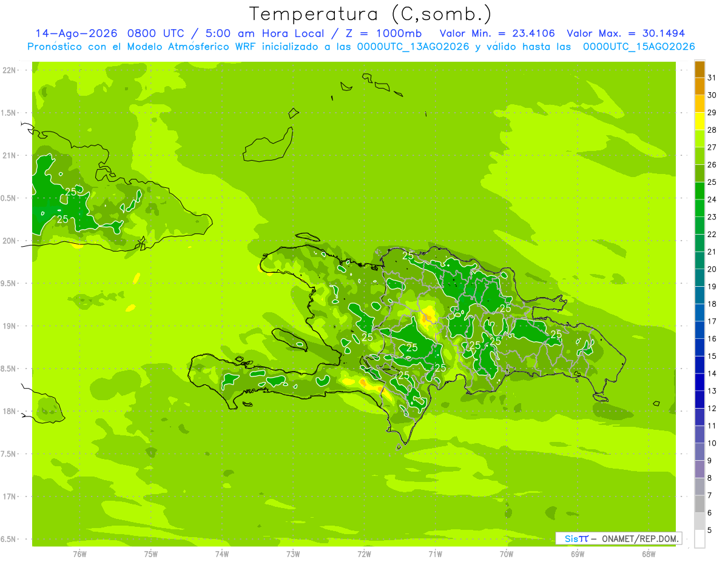Click the legend value 18
This screenshot has width=728, height=562.
click(712, 304)
